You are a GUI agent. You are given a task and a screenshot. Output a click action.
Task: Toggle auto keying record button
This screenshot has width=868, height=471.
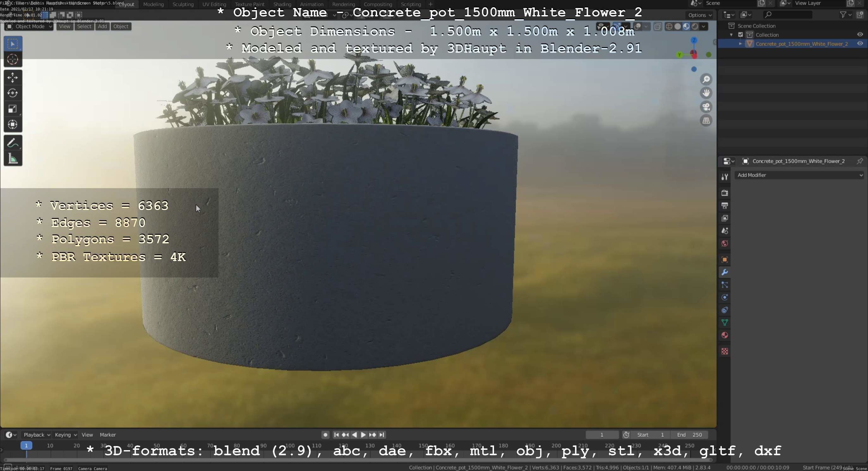coord(325,435)
